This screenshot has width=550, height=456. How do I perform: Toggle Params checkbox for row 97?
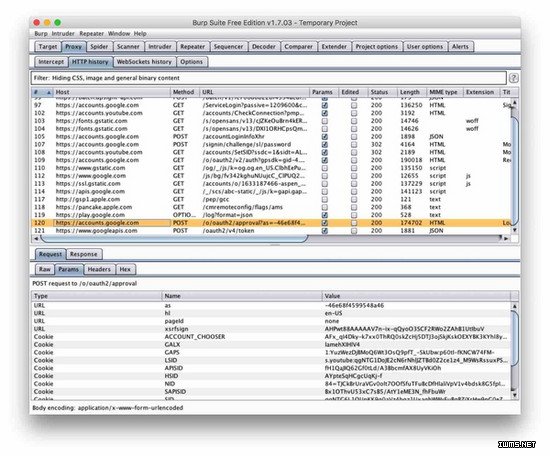[325, 105]
